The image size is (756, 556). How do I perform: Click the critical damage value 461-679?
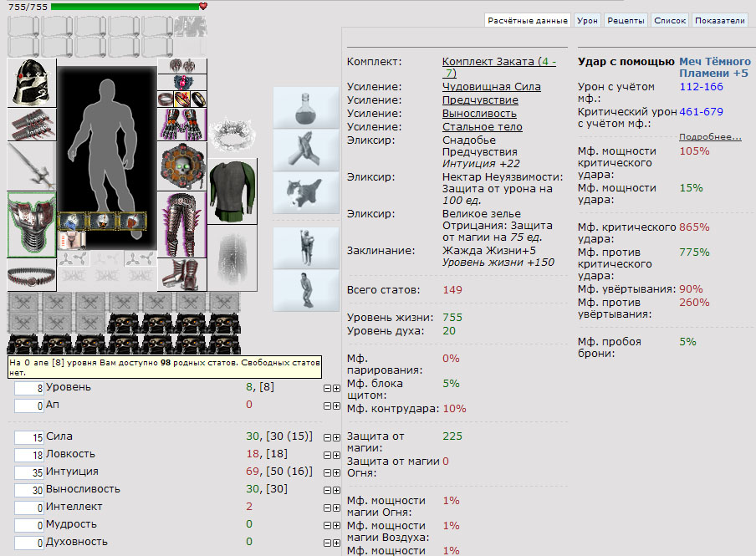pyautogui.click(x=701, y=112)
